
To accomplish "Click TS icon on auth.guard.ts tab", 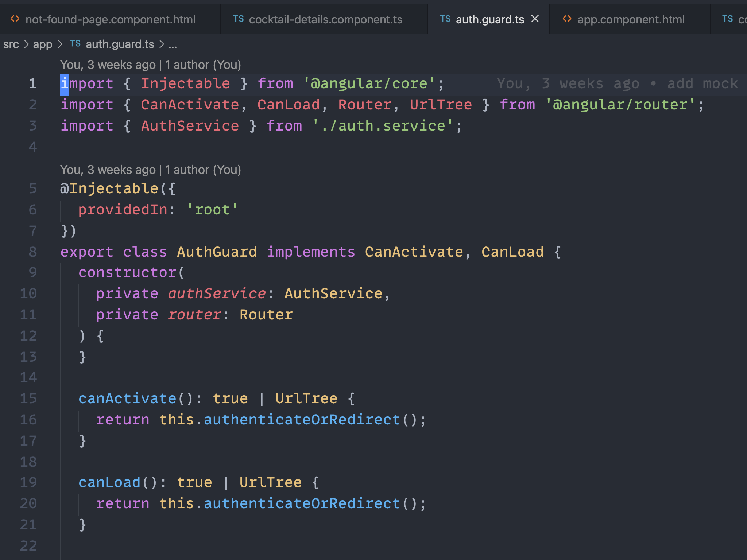I will pos(445,19).
